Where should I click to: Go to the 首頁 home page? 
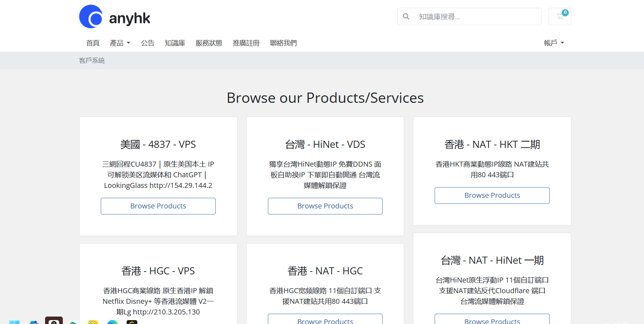coord(93,43)
